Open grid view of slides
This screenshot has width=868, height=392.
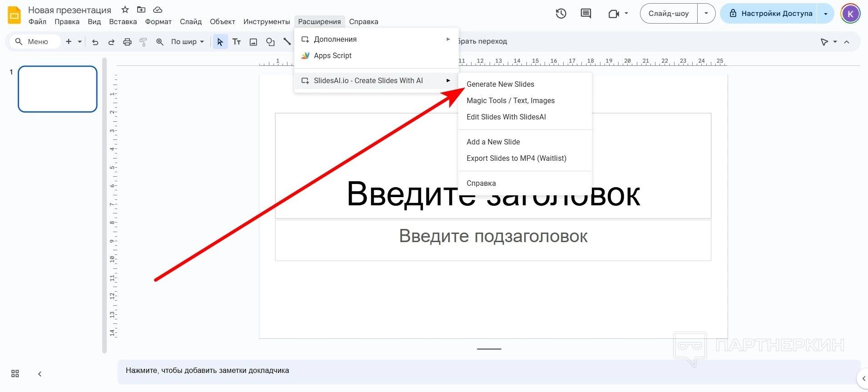[15, 373]
